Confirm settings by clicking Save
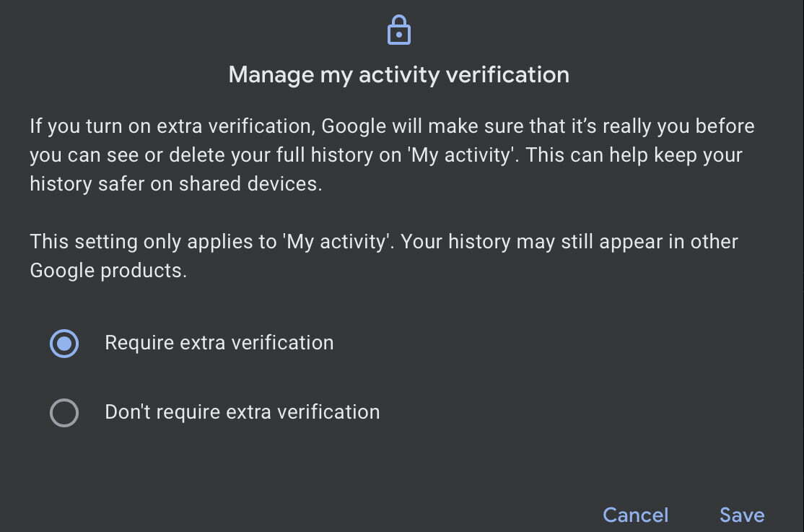 [742, 515]
